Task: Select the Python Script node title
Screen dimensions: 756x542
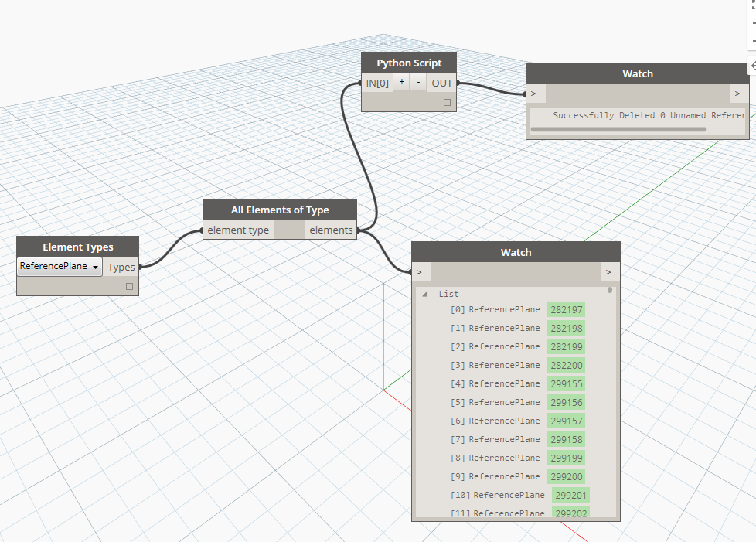Action: (409, 63)
